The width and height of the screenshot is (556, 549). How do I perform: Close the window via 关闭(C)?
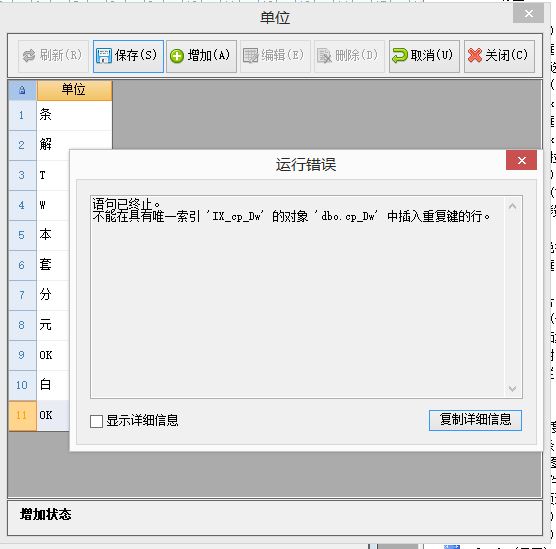[x=499, y=56]
